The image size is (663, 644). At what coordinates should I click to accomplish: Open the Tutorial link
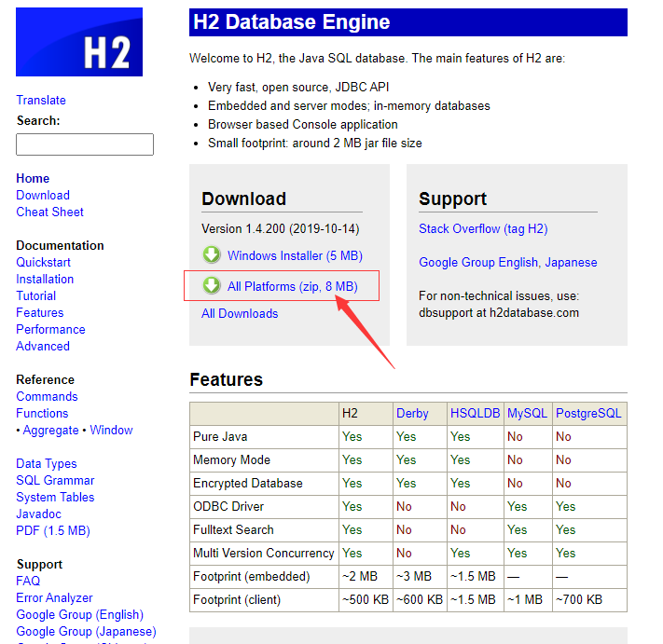pos(36,295)
